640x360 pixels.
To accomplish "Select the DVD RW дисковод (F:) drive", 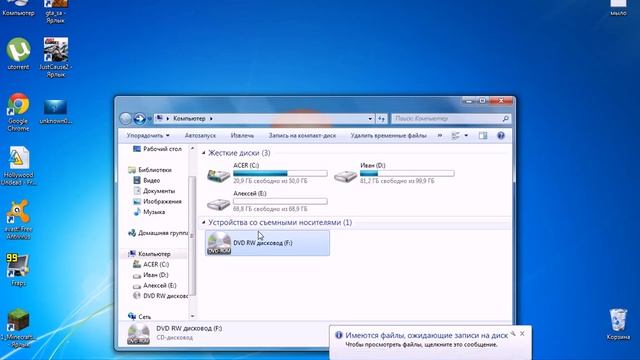I will [x=267, y=243].
